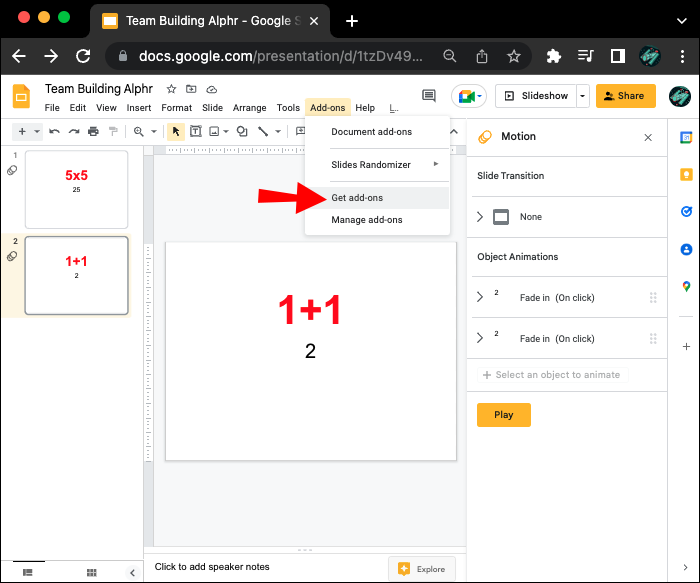Click the Google Slides home icon
The height and width of the screenshot is (583, 700).
click(x=21, y=96)
